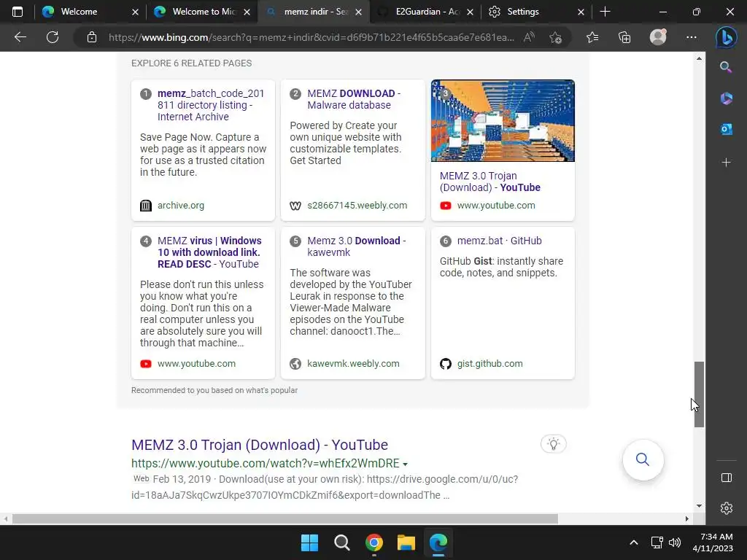View site information lock icon
This screenshot has width=747, height=560.
[92, 37]
